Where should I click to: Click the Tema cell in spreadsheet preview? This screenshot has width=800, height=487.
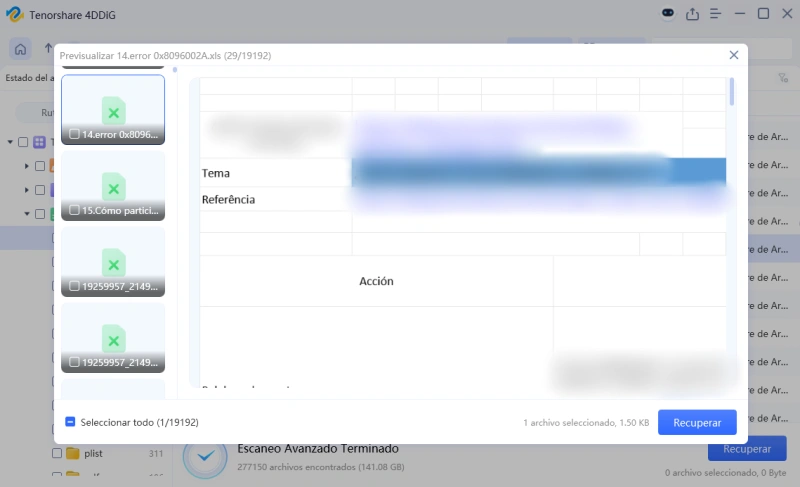coord(276,173)
